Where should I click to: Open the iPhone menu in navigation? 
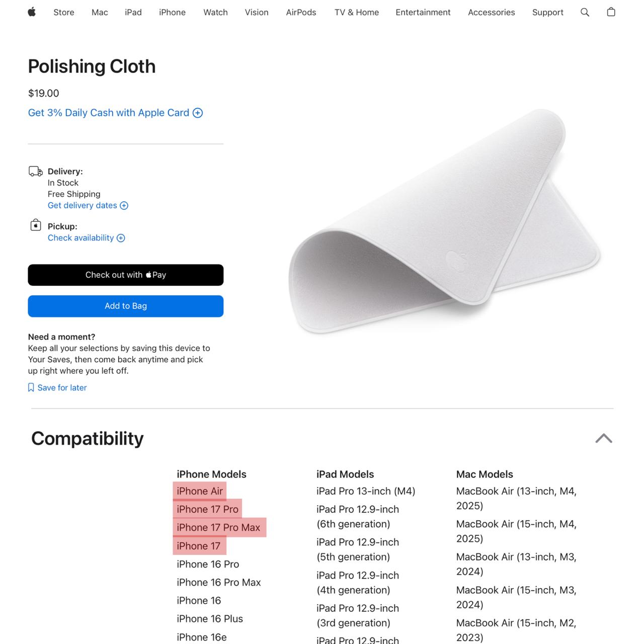[172, 12]
